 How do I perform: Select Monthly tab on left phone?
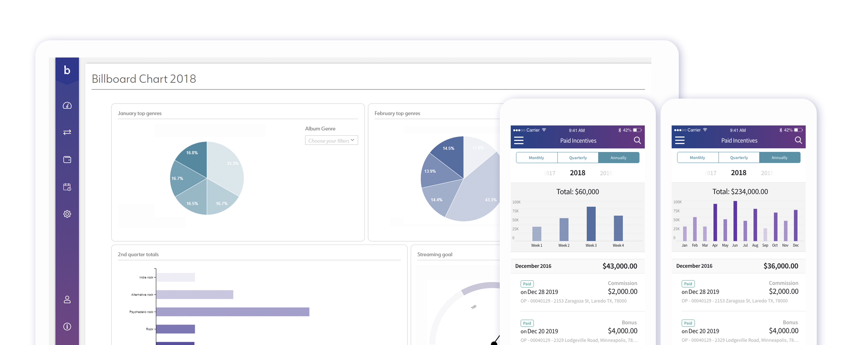pyautogui.click(x=536, y=157)
